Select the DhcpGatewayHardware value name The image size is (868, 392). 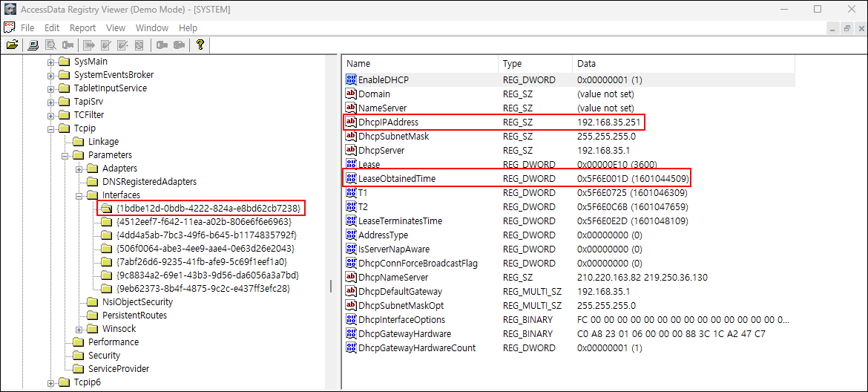coord(404,334)
